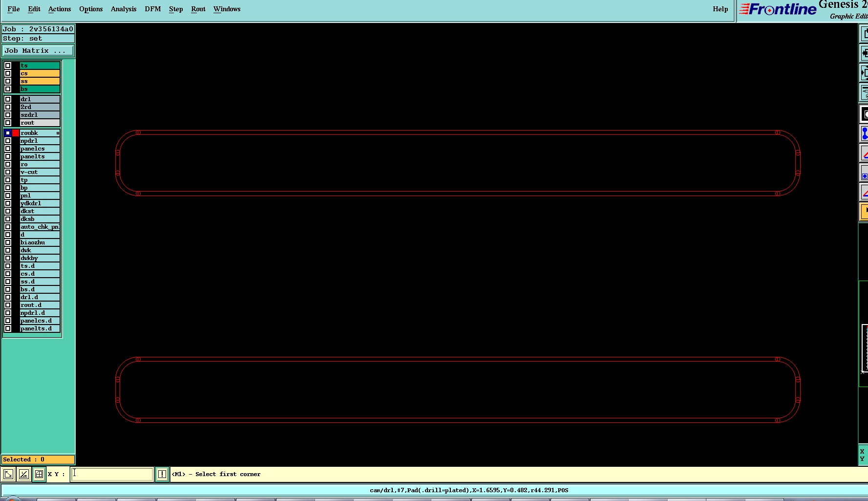The width and height of the screenshot is (868, 501).
Task: Open the Options menu
Action: 91,9
